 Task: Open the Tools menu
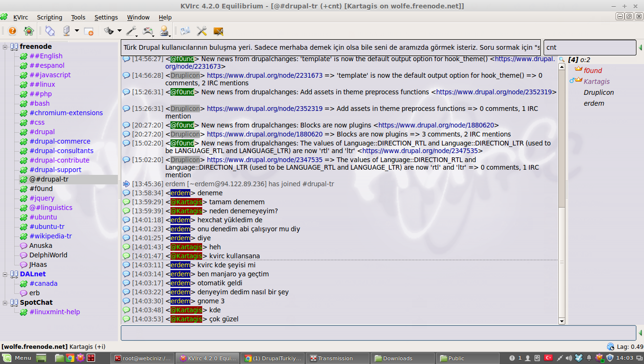click(78, 17)
